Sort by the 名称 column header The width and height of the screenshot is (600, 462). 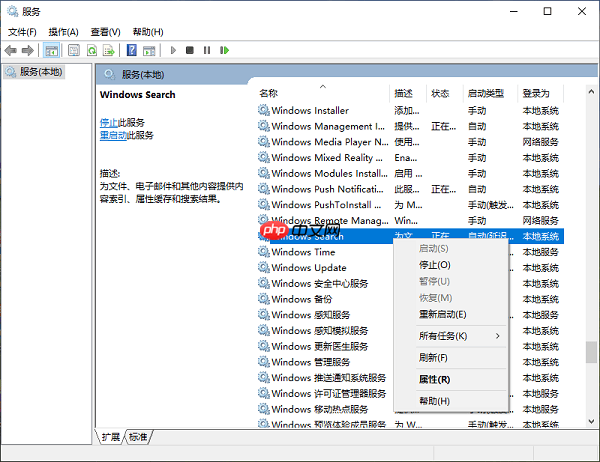click(x=324, y=93)
